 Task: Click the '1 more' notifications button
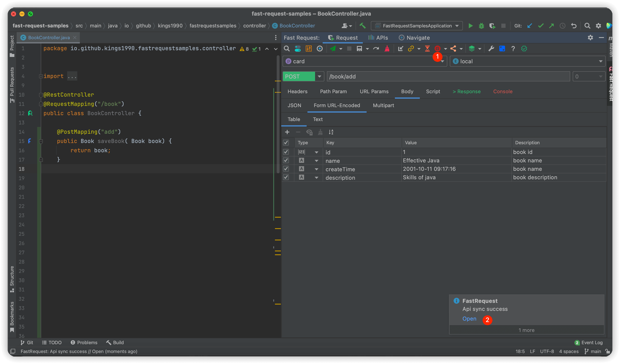click(526, 330)
